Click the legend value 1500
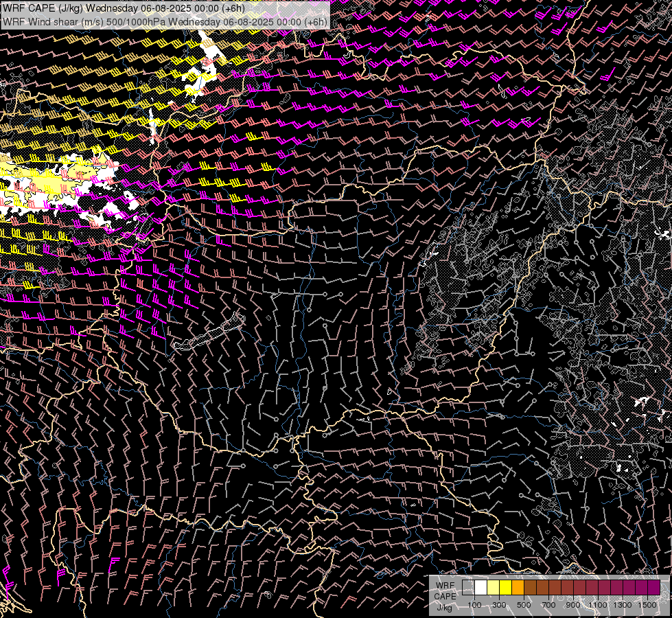Image resolution: width=672 pixels, height=618 pixels. coord(647,605)
